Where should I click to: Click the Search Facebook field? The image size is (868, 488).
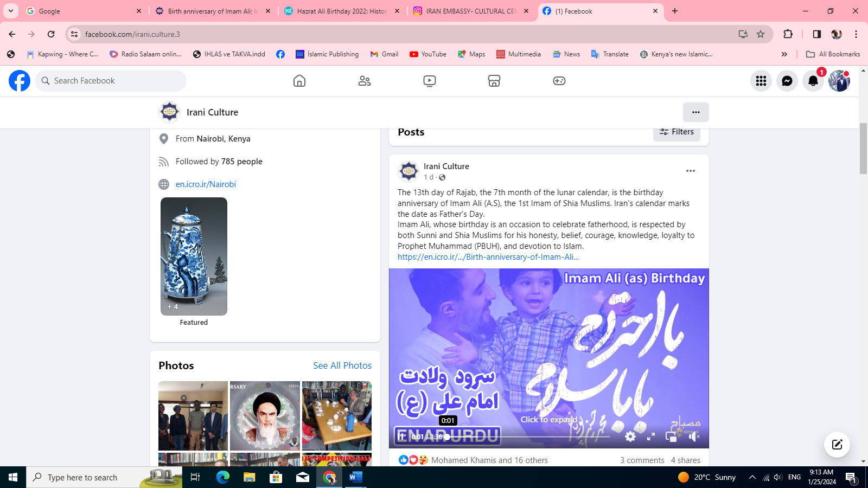111,81
